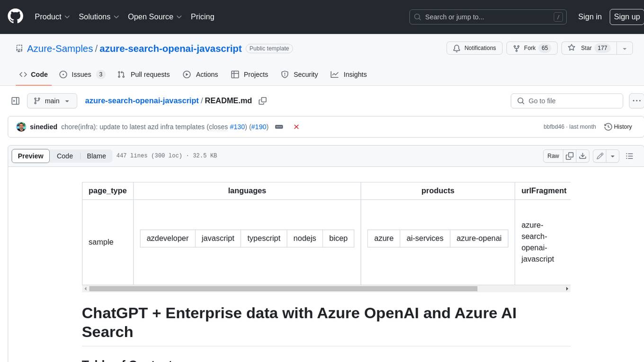
Task: Expand the file tree side panel
Action: pos(16,101)
